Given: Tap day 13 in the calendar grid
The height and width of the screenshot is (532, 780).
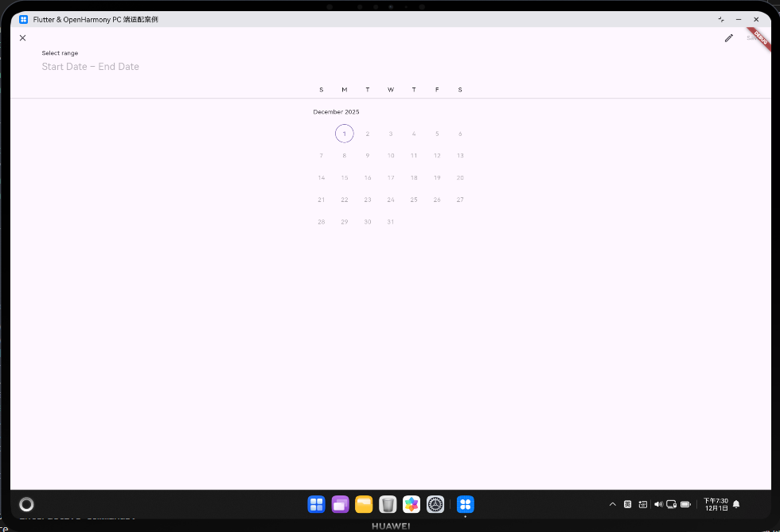Looking at the screenshot, I should (x=460, y=156).
